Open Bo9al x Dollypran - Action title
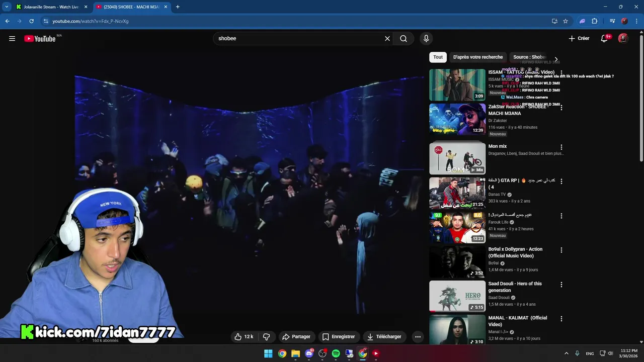Screen dimensions: 644x362 point(515,252)
